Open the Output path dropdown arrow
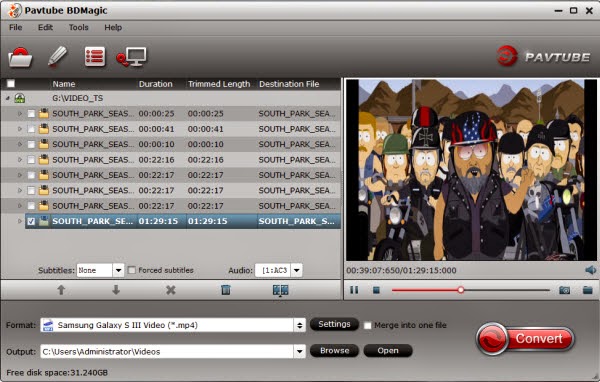The height and width of the screenshot is (382, 600). pos(300,351)
